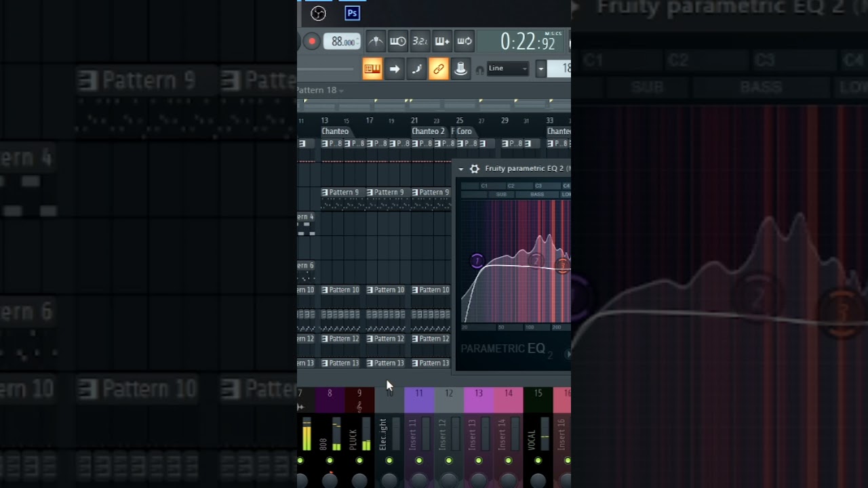Toggle wait for input before playing

397,41
